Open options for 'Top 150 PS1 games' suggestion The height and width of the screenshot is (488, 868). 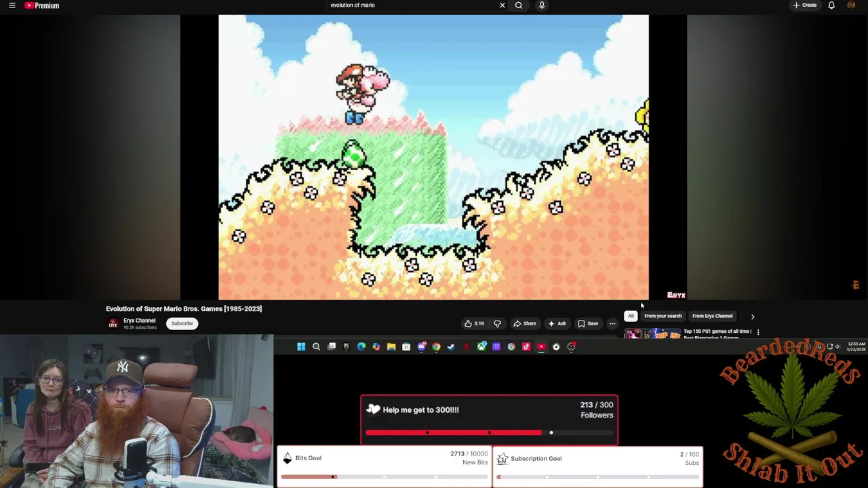(x=758, y=332)
